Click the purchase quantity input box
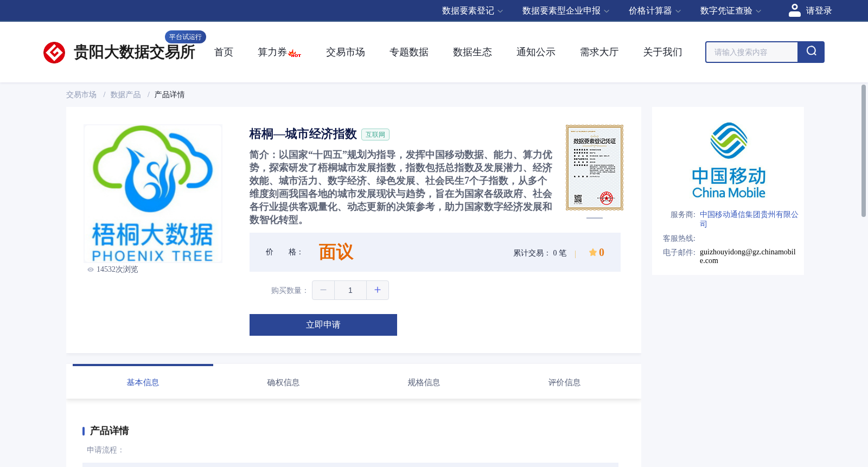 point(350,290)
